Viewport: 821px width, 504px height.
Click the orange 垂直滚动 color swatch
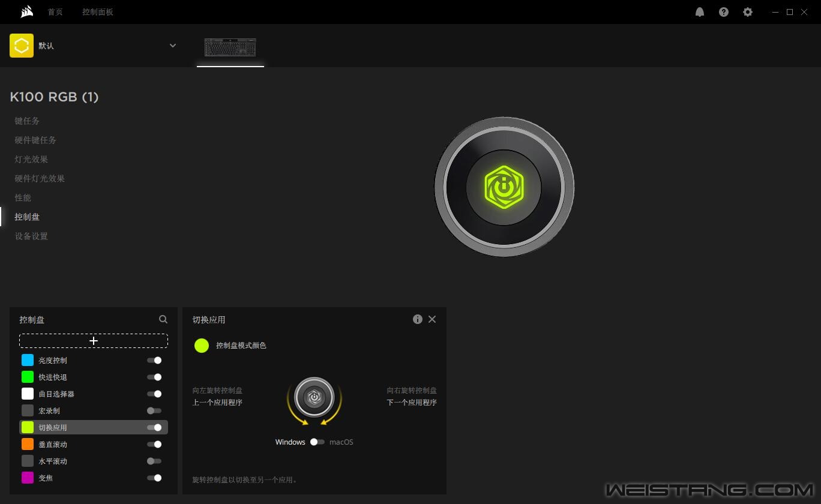(x=28, y=444)
